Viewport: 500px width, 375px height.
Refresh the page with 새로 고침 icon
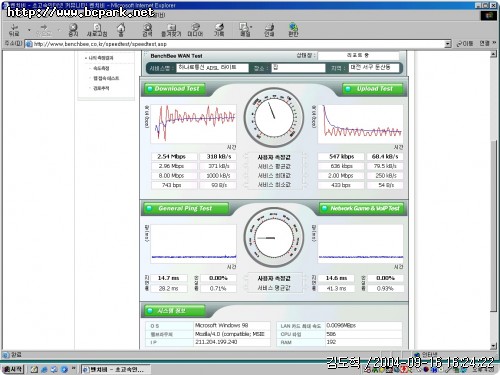pos(97,30)
